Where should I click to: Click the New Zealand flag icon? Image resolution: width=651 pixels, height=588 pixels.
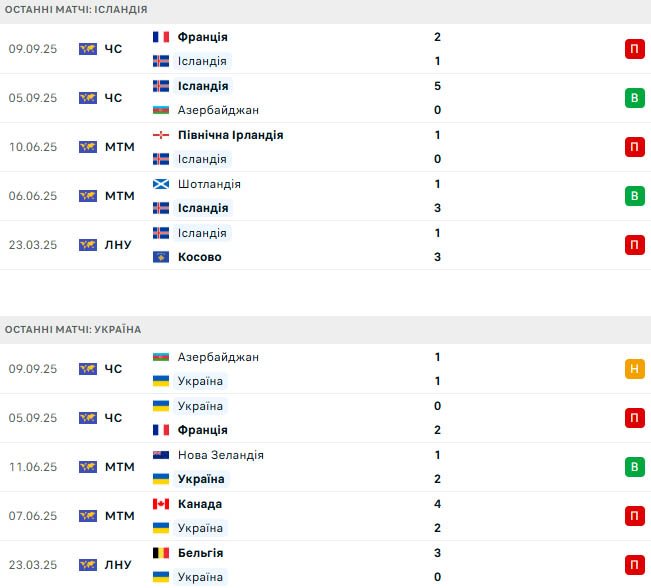pos(161,455)
